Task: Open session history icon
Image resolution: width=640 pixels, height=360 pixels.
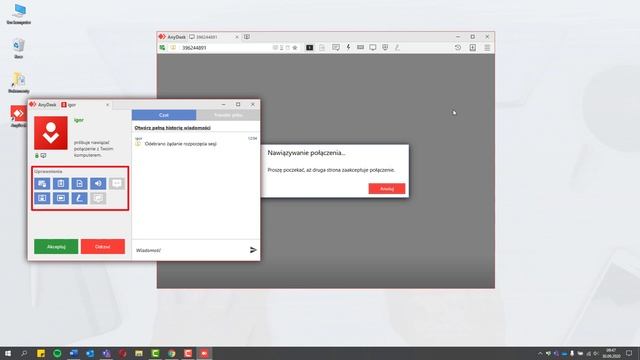Action: pos(458,48)
